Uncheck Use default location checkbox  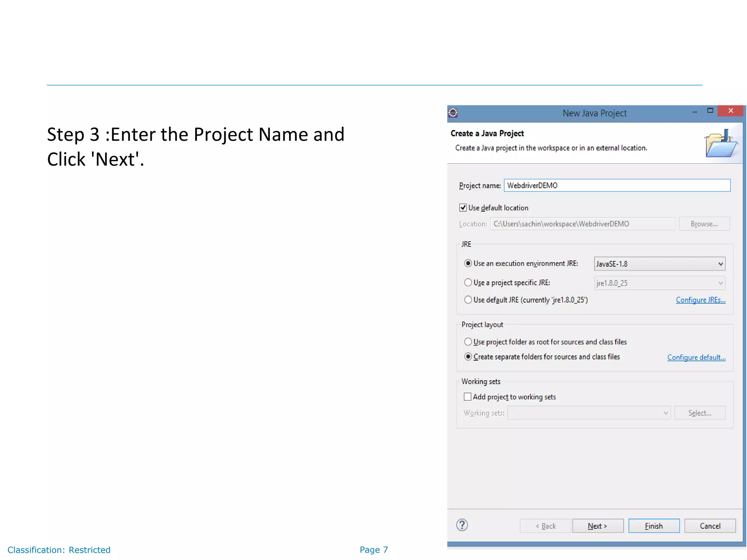tap(463, 208)
